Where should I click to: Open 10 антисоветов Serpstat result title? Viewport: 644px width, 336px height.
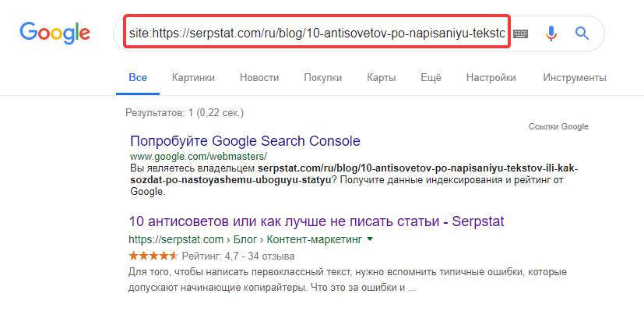[316, 221]
